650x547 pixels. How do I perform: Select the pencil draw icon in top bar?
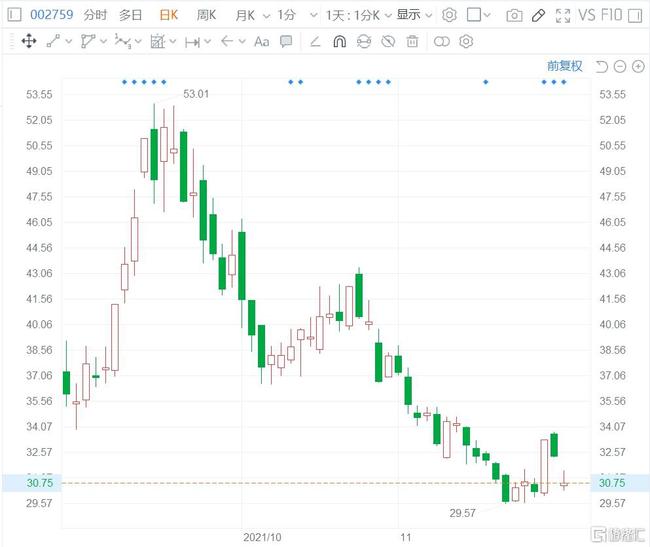click(538, 15)
